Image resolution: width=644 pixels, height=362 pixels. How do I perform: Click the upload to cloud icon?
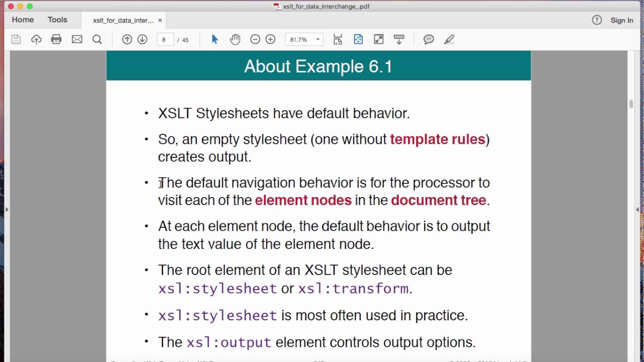[36, 39]
